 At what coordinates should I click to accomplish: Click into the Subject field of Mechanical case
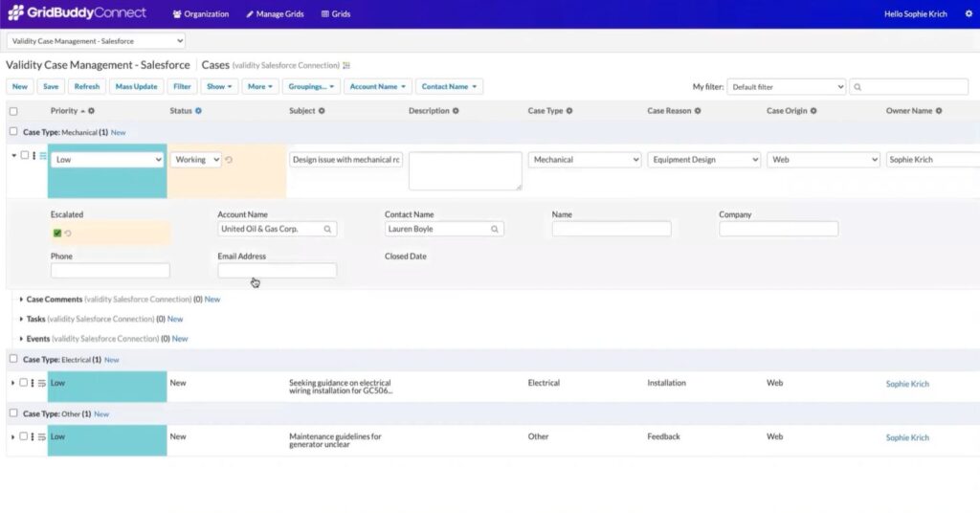(x=345, y=160)
